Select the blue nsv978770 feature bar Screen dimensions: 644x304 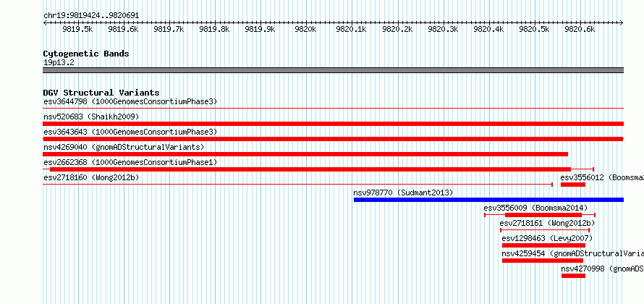click(x=488, y=200)
